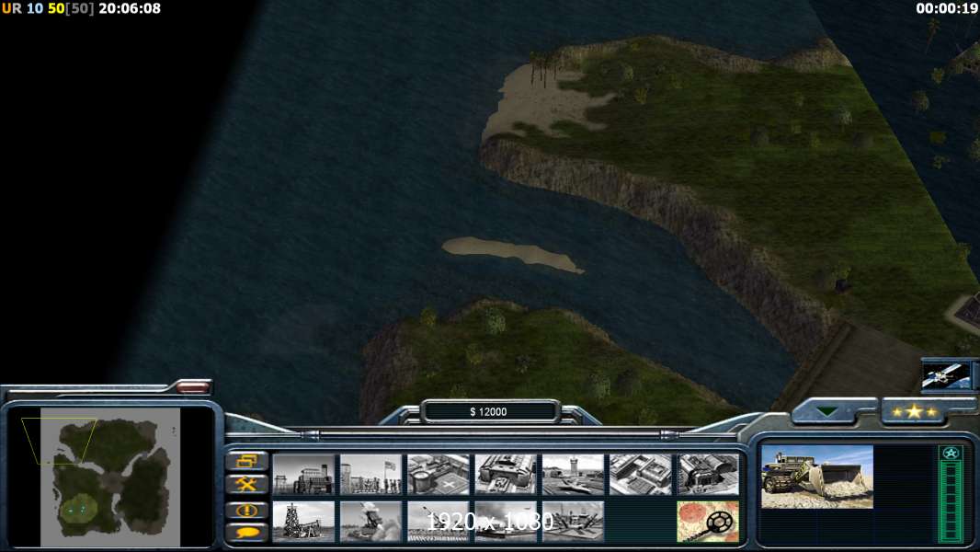Activate the mine detector clear mines icon
Screen dimensions: 980x552
coord(709,522)
